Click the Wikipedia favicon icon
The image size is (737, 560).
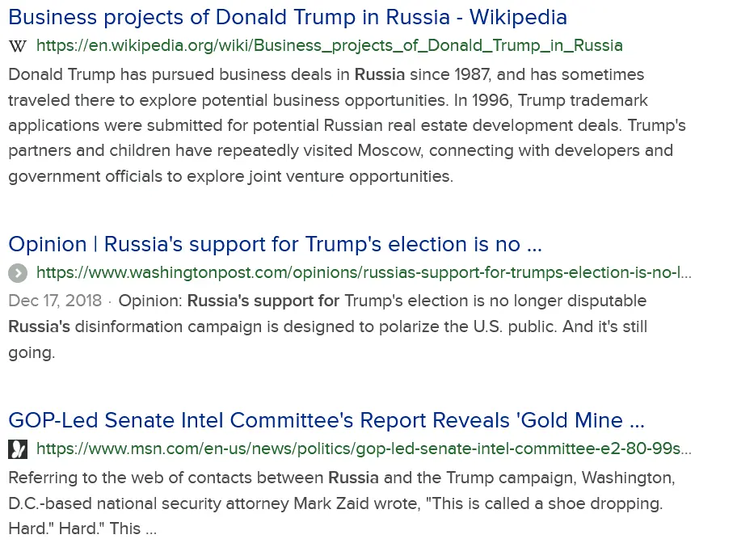click(18, 46)
